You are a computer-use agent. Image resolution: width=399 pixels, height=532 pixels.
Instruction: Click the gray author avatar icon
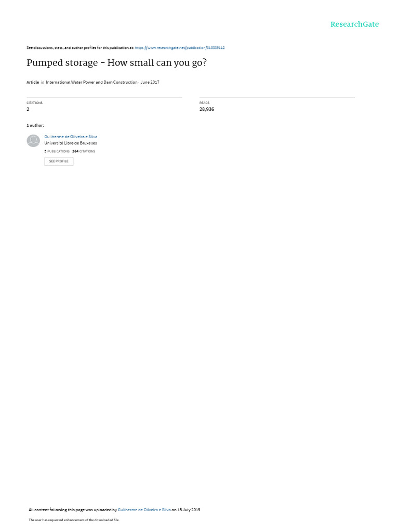pos(33,141)
